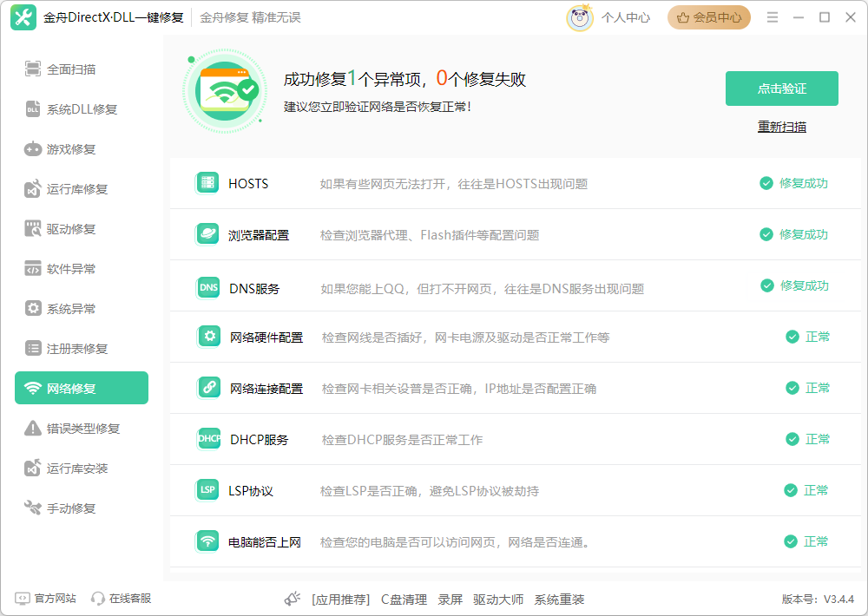This screenshot has width=868, height=616.
Task: Open 个人中心 personal center
Action: 626,17
